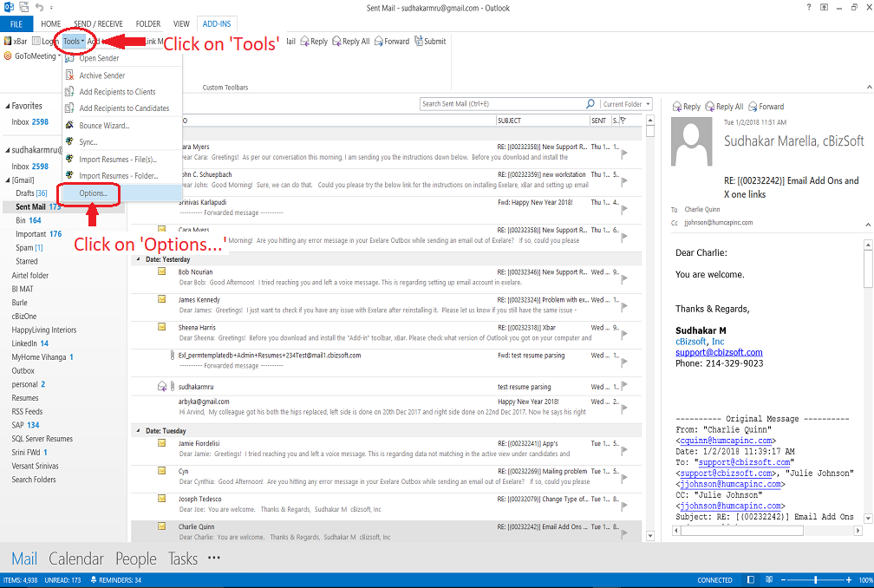The width and height of the screenshot is (874, 588).
Task: Open the Drafts [36] folder
Action: click(31, 193)
